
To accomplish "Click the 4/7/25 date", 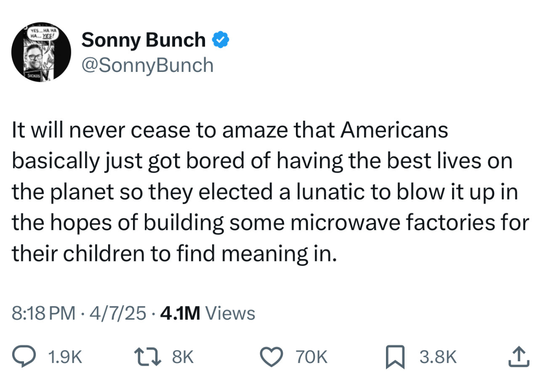I will click(x=119, y=313).
